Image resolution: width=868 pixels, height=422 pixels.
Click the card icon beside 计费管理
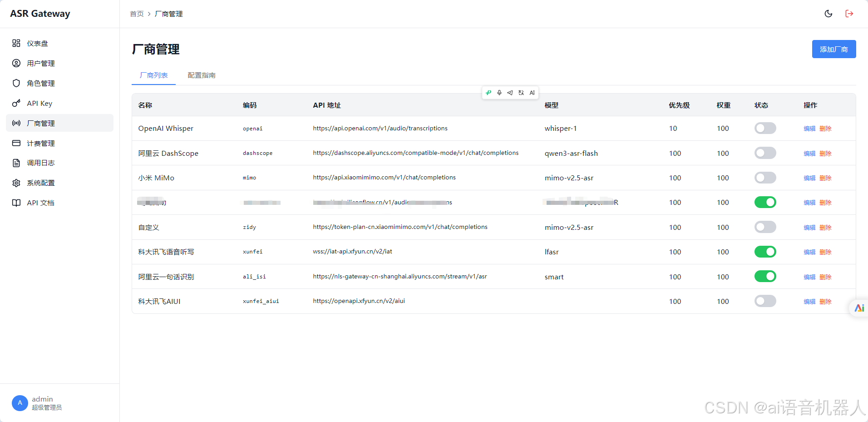click(x=16, y=143)
